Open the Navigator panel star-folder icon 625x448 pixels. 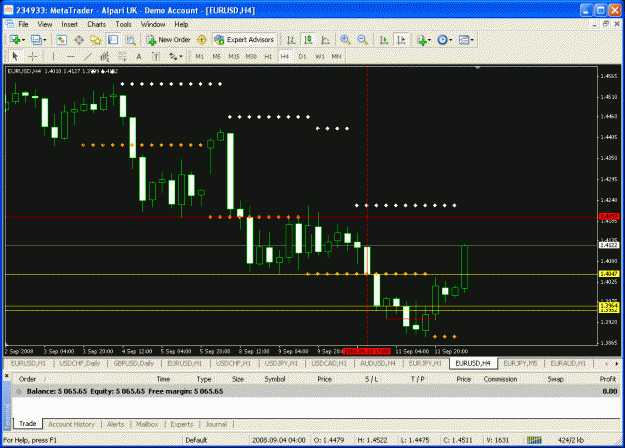[96, 40]
